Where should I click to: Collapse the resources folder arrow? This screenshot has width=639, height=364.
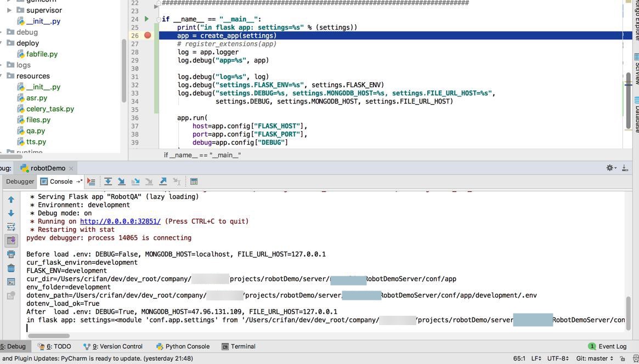point(2,76)
